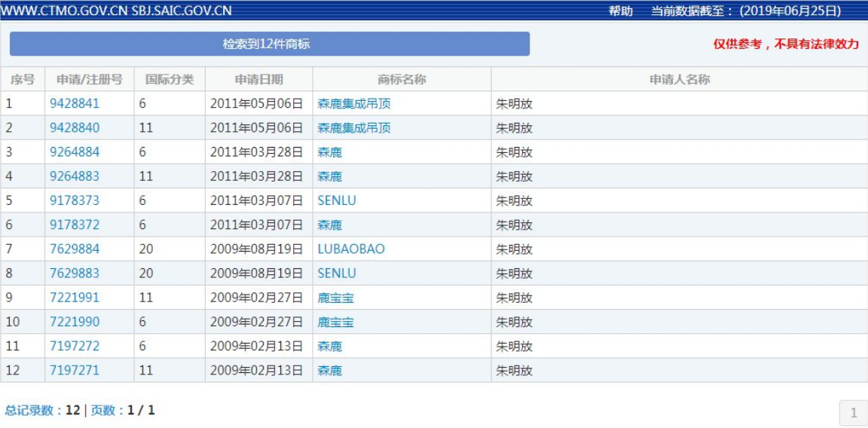Image resolution: width=868 pixels, height=428 pixels.
Task: Open registration number 7197272
Action: (75, 346)
